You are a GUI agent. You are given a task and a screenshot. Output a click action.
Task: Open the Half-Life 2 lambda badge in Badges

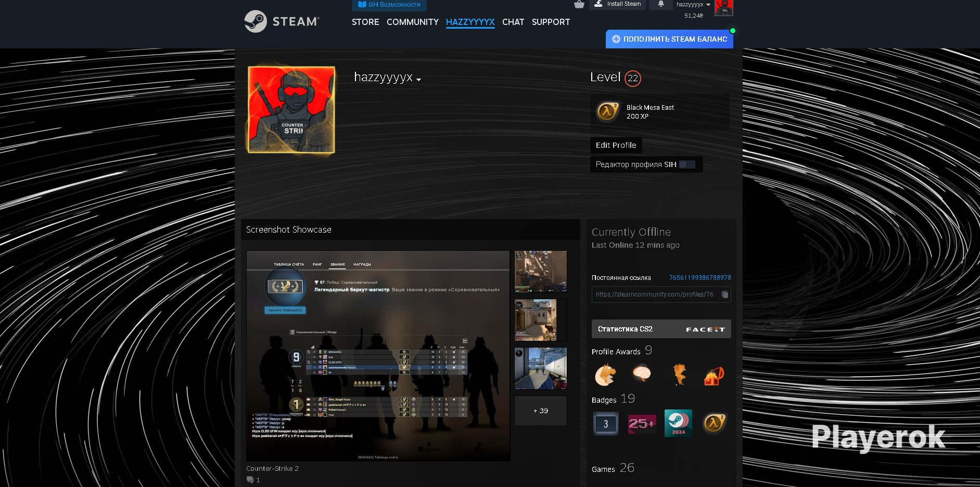pos(714,424)
